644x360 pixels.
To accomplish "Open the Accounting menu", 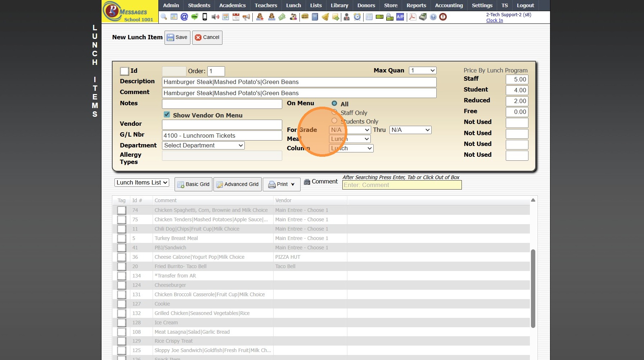I will pyautogui.click(x=449, y=5).
